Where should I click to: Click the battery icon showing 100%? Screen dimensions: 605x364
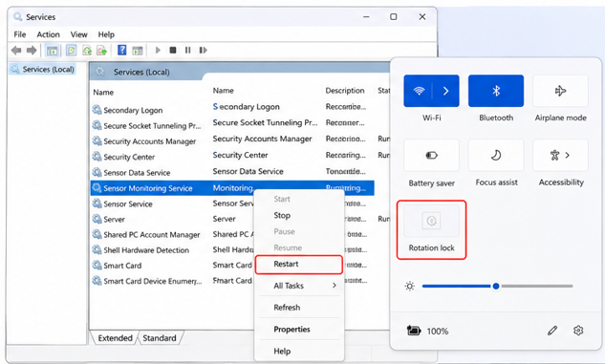click(x=414, y=331)
